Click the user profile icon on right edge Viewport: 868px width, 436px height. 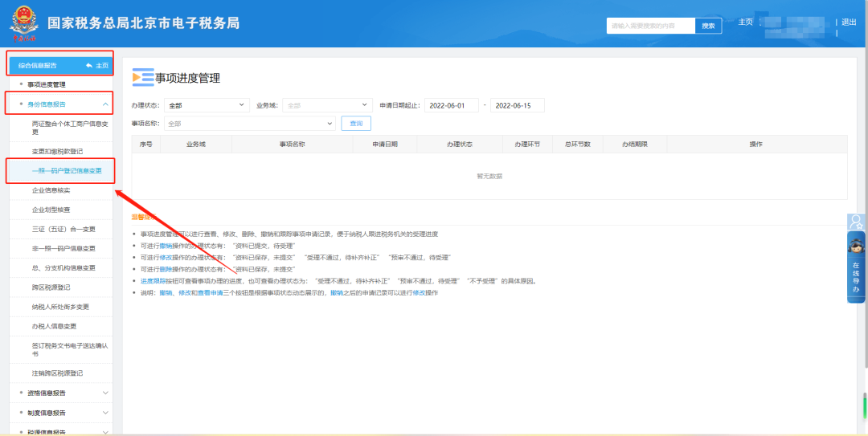[x=857, y=222]
